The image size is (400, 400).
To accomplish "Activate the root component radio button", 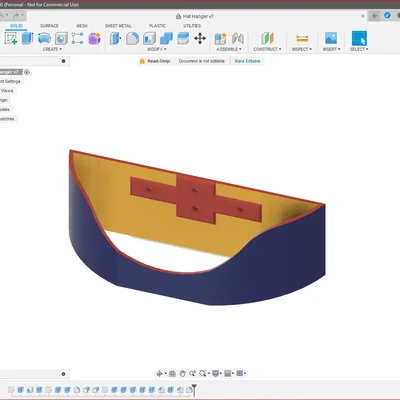I will [27, 72].
